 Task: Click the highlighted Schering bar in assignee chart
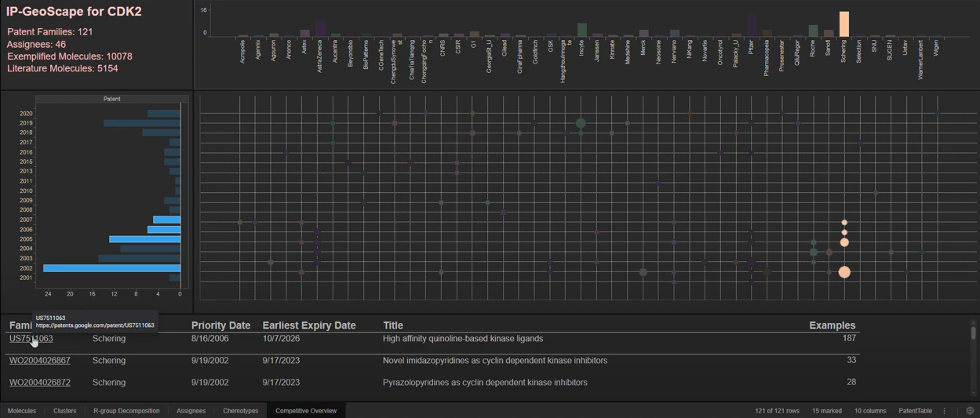click(844, 24)
